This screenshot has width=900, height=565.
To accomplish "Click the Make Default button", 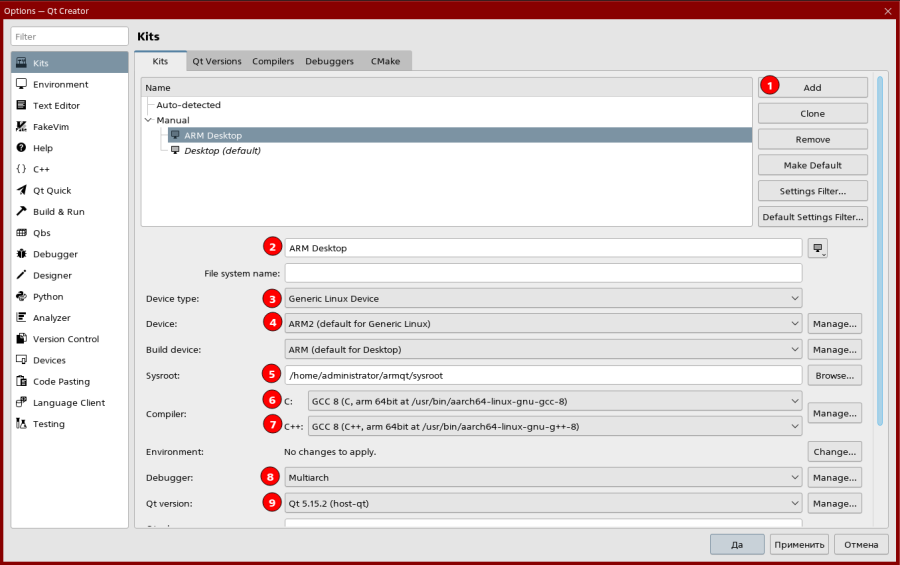I will click(x=812, y=165).
